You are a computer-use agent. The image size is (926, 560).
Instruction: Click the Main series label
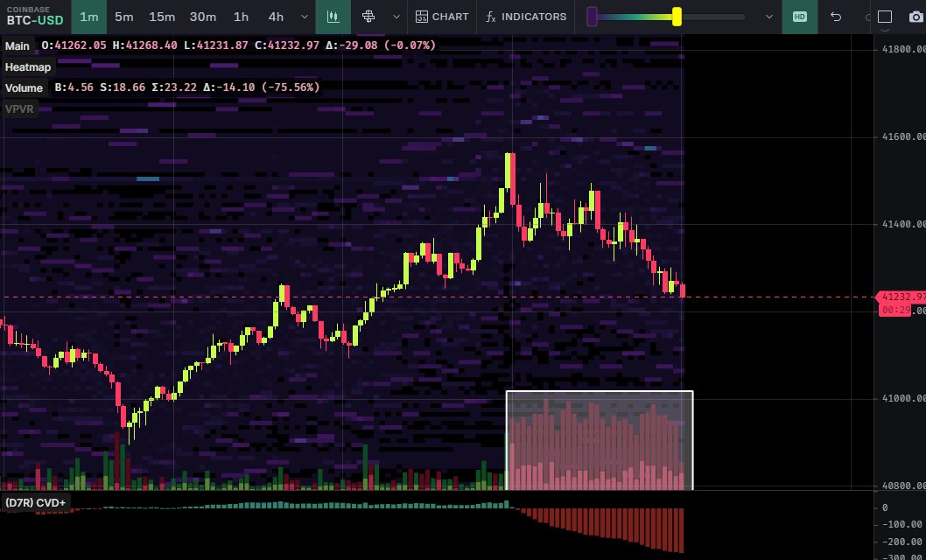(18, 46)
